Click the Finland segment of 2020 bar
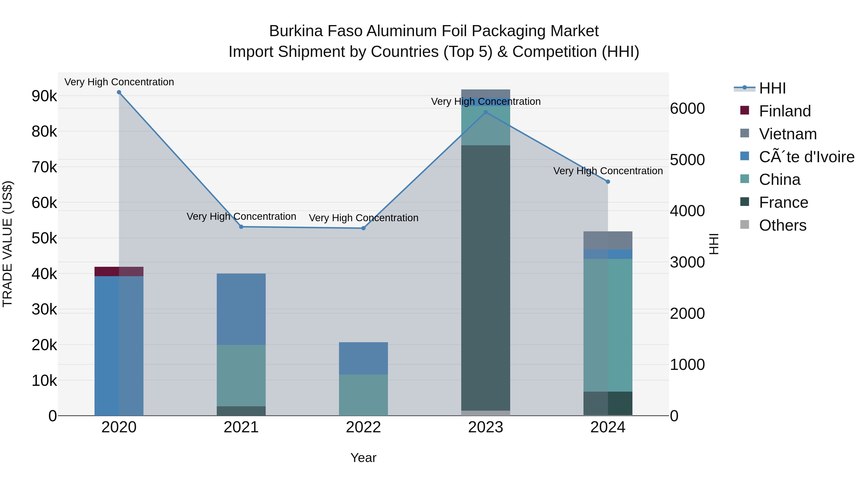 (119, 271)
